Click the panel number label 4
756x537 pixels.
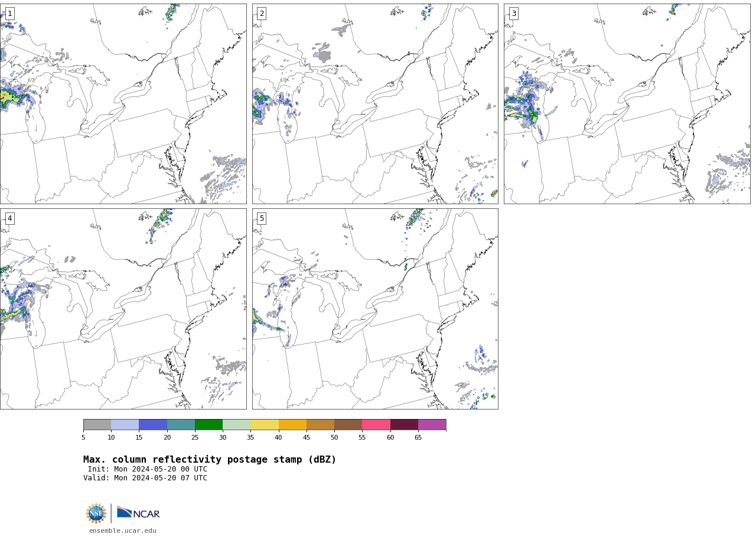9,218
